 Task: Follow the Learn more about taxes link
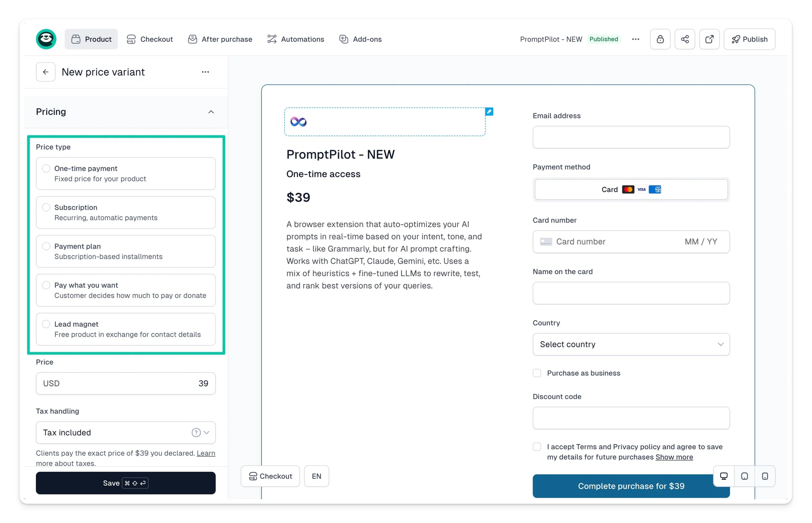click(x=206, y=453)
